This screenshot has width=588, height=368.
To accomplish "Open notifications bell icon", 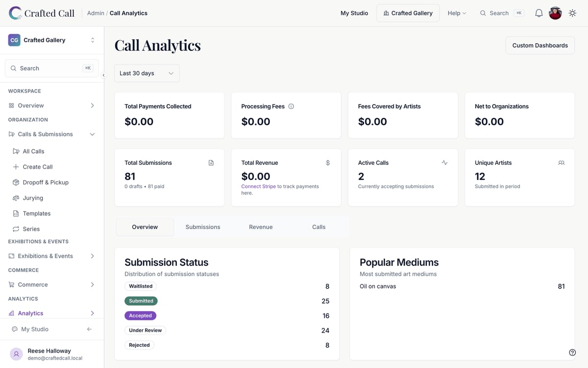I will (x=539, y=13).
